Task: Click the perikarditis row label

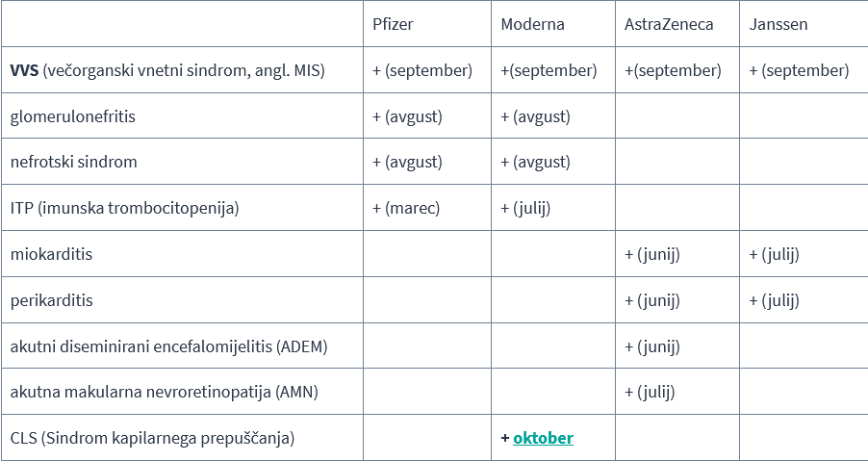Action: (52, 300)
